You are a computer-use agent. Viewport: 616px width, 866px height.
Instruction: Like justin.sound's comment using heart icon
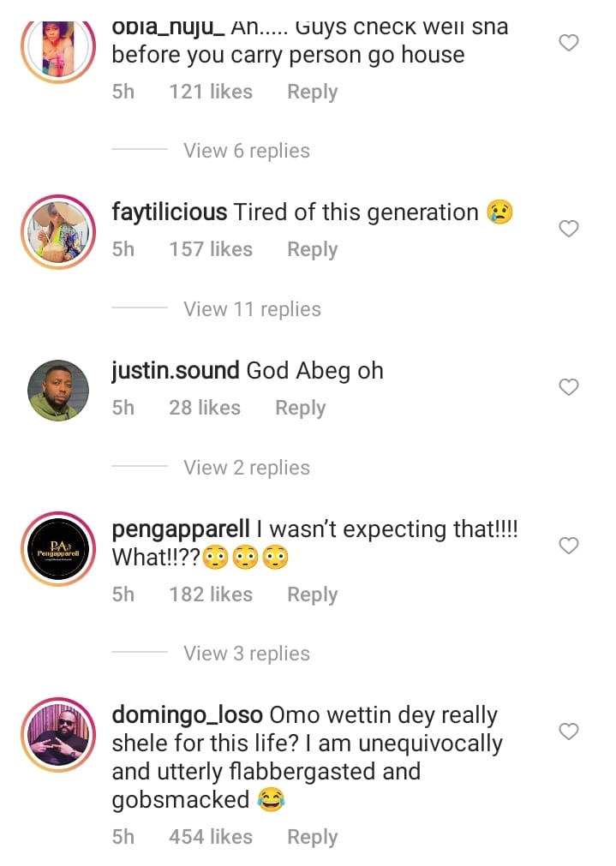[x=569, y=387]
